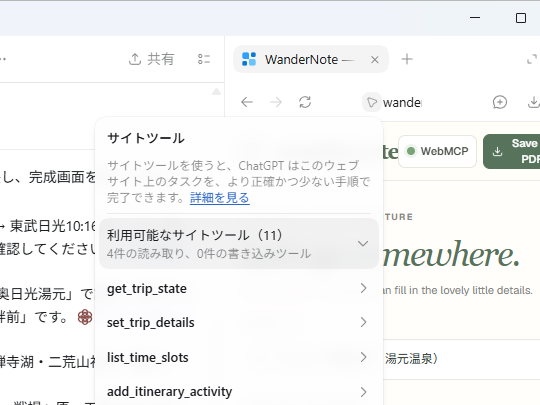Click the add-to-chat bubble plus icon

[500, 102]
